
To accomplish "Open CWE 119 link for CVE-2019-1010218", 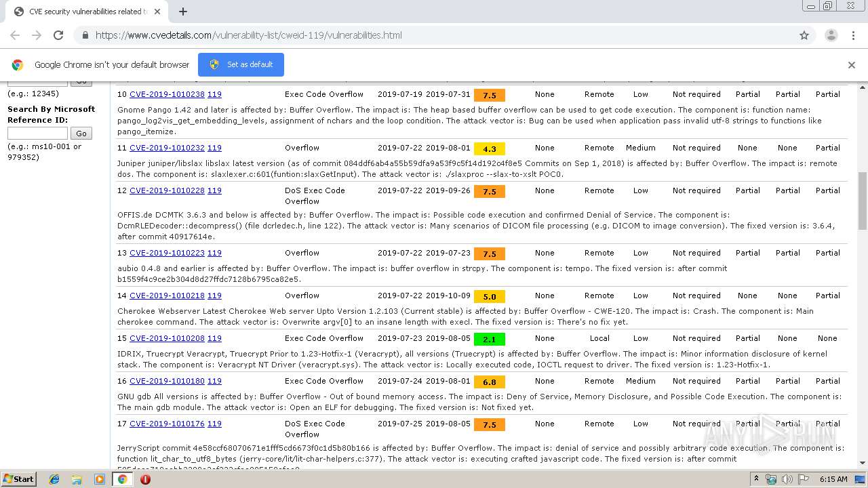I will point(214,296).
